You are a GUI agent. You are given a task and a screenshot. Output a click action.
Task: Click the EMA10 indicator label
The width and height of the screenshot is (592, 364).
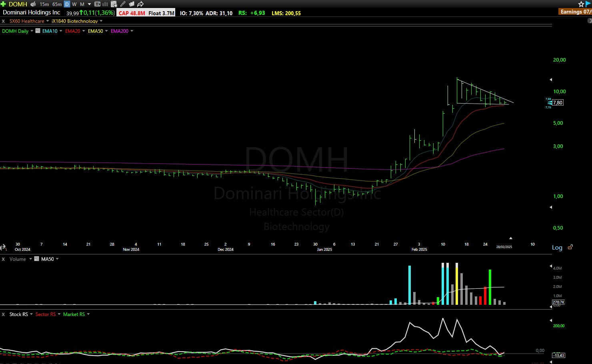pos(50,31)
